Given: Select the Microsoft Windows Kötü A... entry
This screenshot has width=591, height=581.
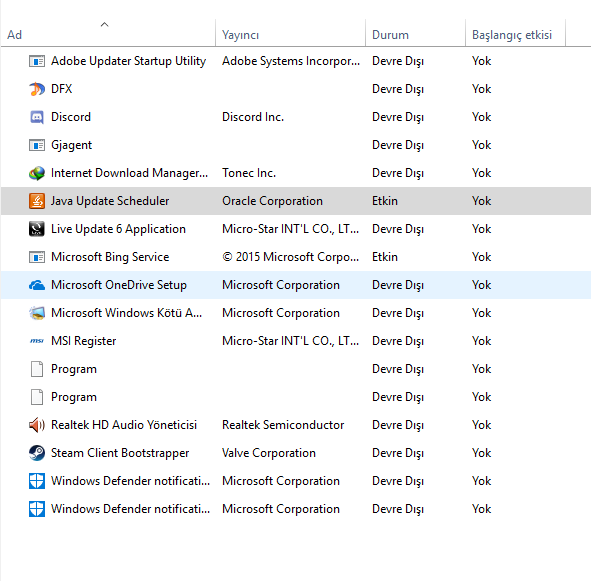Looking at the screenshot, I should coord(296,313).
